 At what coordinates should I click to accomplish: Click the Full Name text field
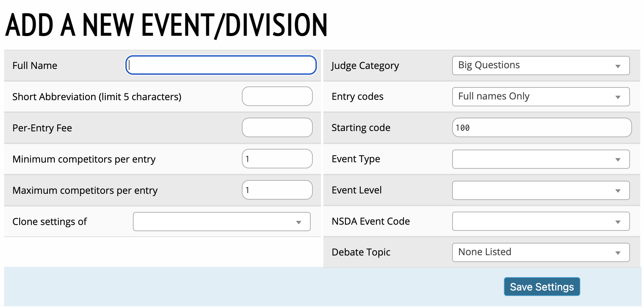coord(221,65)
